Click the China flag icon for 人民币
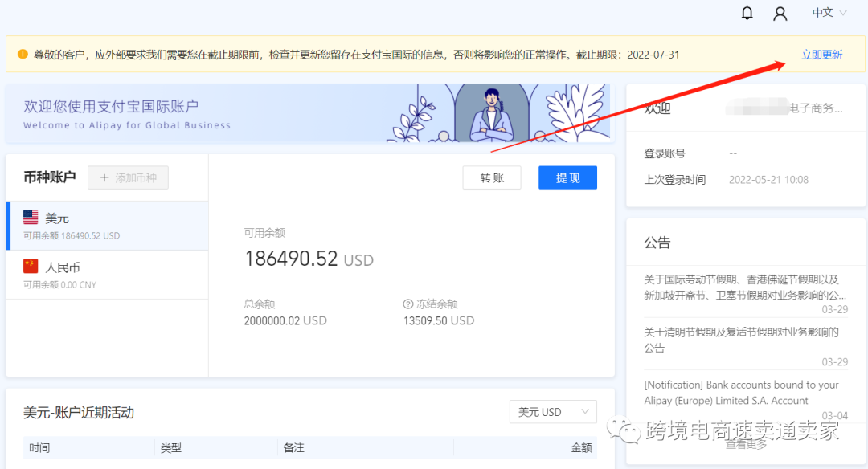This screenshot has width=868, height=469. point(31,266)
